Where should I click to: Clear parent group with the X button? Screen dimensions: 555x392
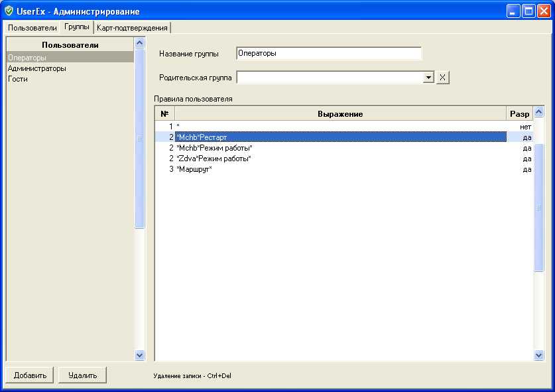tap(443, 78)
